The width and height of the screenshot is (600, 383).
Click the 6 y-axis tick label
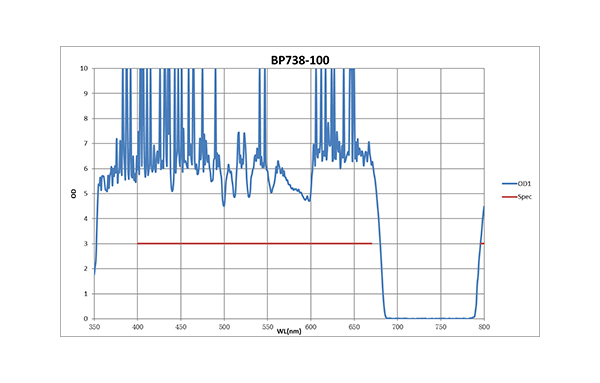coord(86,169)
